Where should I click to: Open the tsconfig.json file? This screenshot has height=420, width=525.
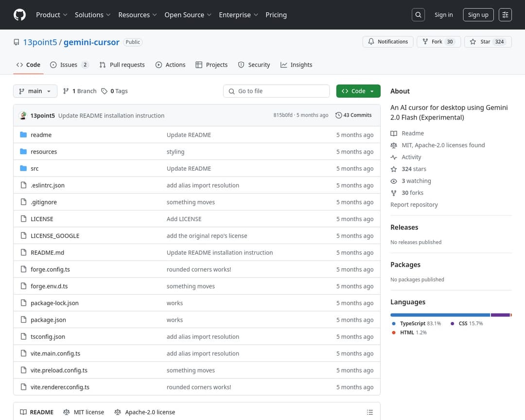48,336
